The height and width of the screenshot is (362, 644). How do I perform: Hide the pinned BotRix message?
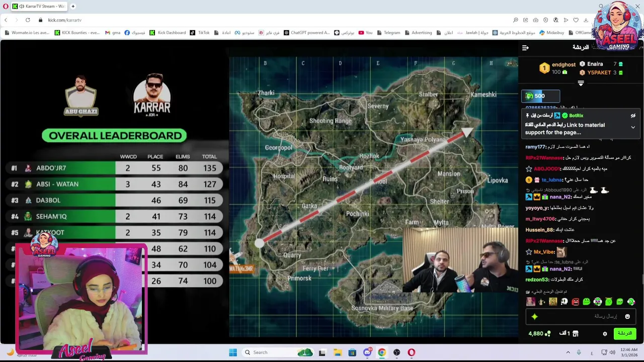click(x=633, y=116)
